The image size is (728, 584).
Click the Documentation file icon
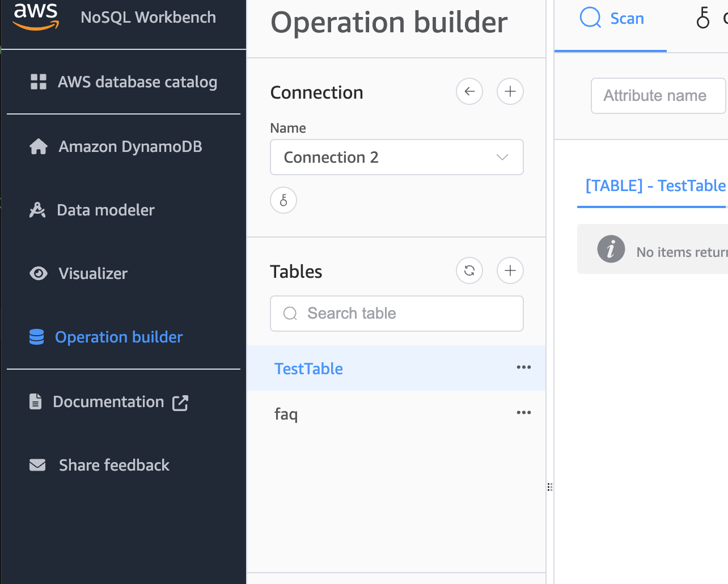[35, 401]
